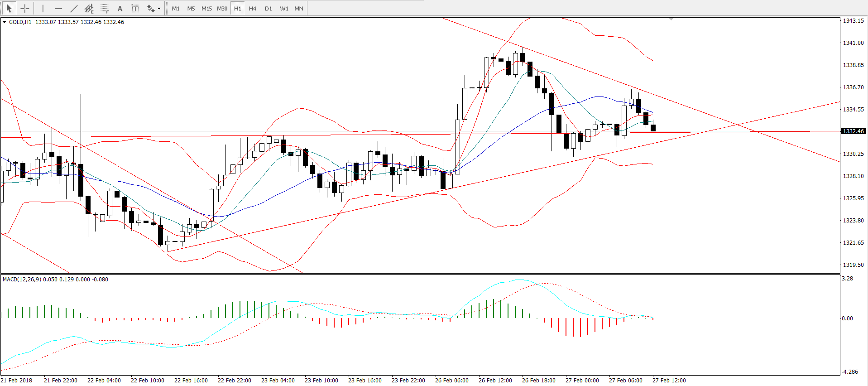Switch chart to D1 period
Viewport: 868px width, 386px height.
point(269,8)
